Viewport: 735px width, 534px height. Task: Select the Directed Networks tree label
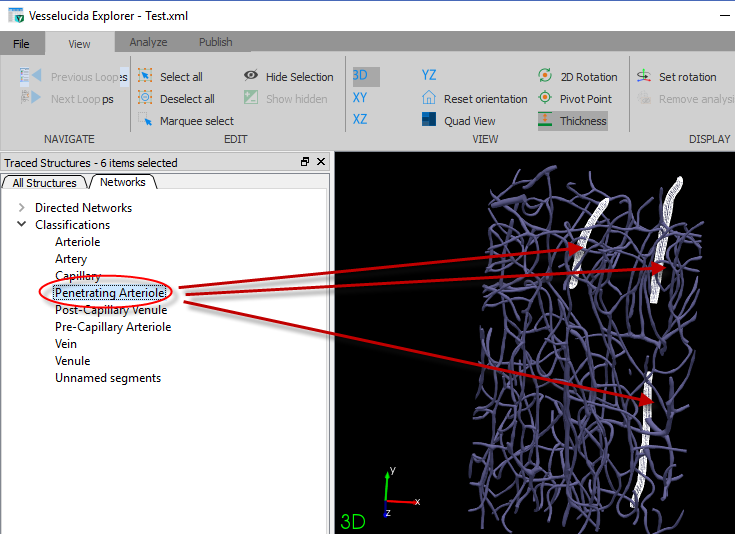(83, 208)
